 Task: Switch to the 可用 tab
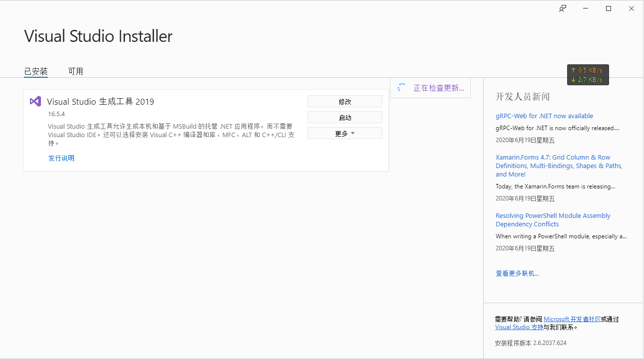[76, 71]
